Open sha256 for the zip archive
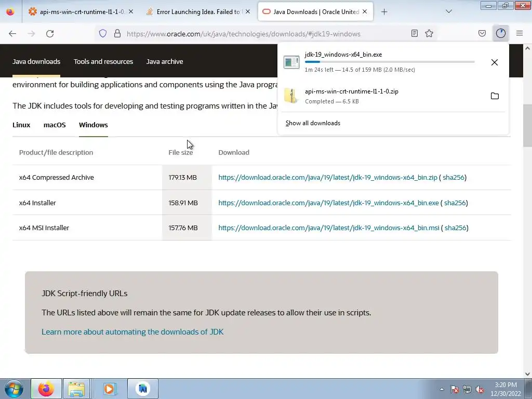Image resolution: width=532 pixels, height=399 pixels. pyautogui.click(x=453, y=178)
